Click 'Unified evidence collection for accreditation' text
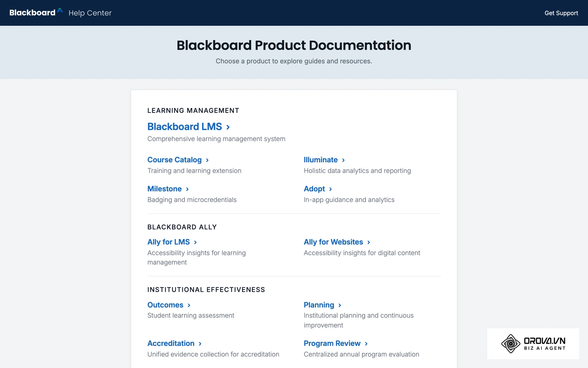 [213, 354]
